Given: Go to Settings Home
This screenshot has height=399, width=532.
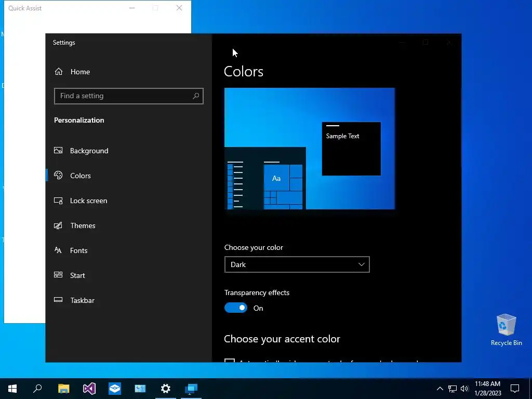Looking at the screenshot, I should (72, 72).
